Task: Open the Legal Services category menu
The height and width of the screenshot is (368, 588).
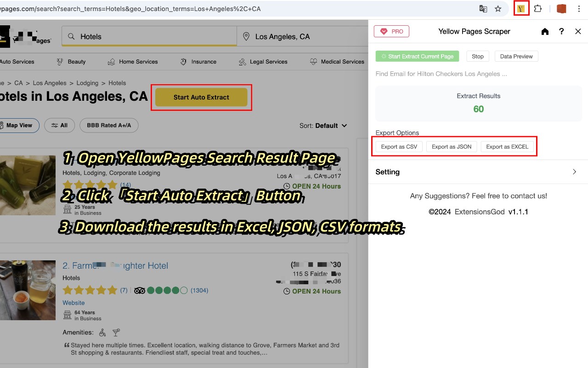Action: pos(263,62)
